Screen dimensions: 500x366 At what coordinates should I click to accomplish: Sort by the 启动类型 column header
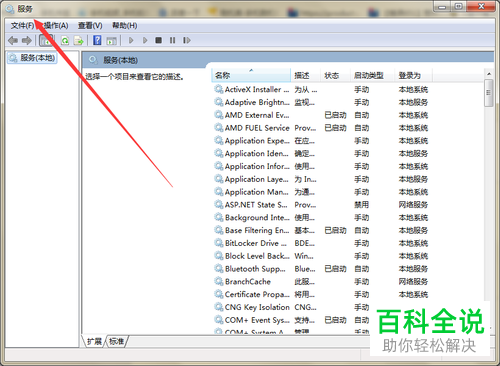pos(372,75)
